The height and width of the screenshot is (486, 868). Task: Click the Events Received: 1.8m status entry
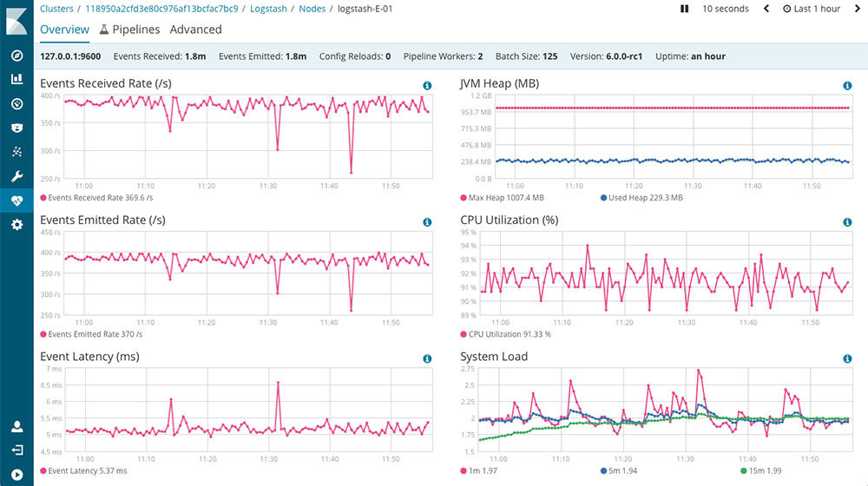160,56
